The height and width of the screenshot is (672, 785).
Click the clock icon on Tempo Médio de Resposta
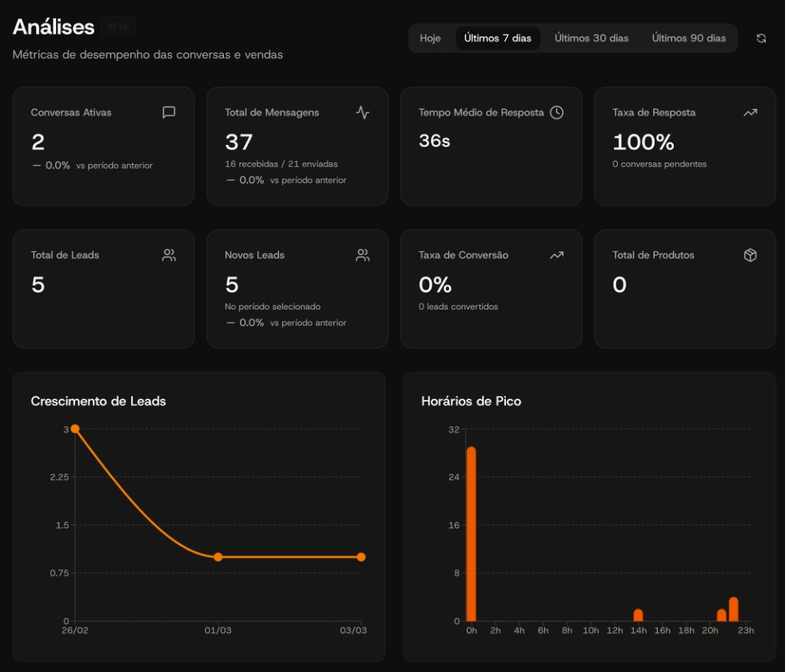click(x=556, y=112)
